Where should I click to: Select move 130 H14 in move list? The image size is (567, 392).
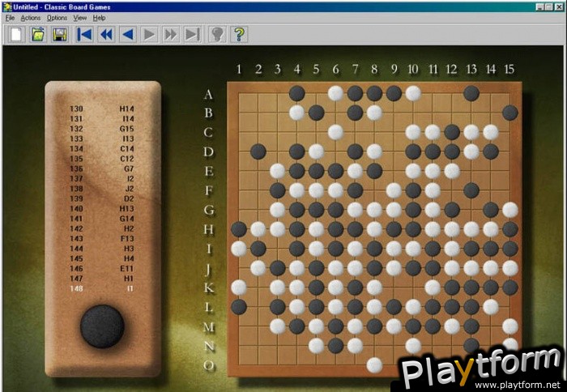pos(102,109)
